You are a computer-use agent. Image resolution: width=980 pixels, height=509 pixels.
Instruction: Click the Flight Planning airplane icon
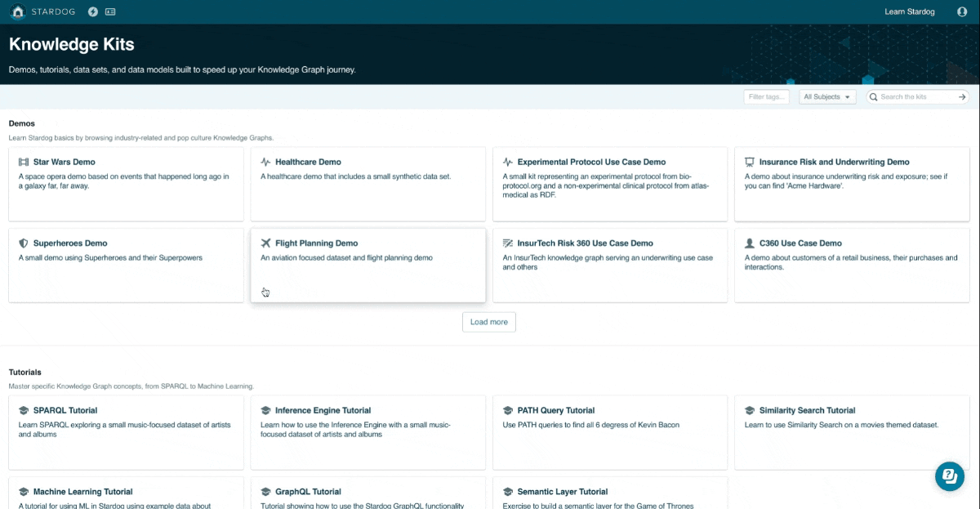coord(265,243)
